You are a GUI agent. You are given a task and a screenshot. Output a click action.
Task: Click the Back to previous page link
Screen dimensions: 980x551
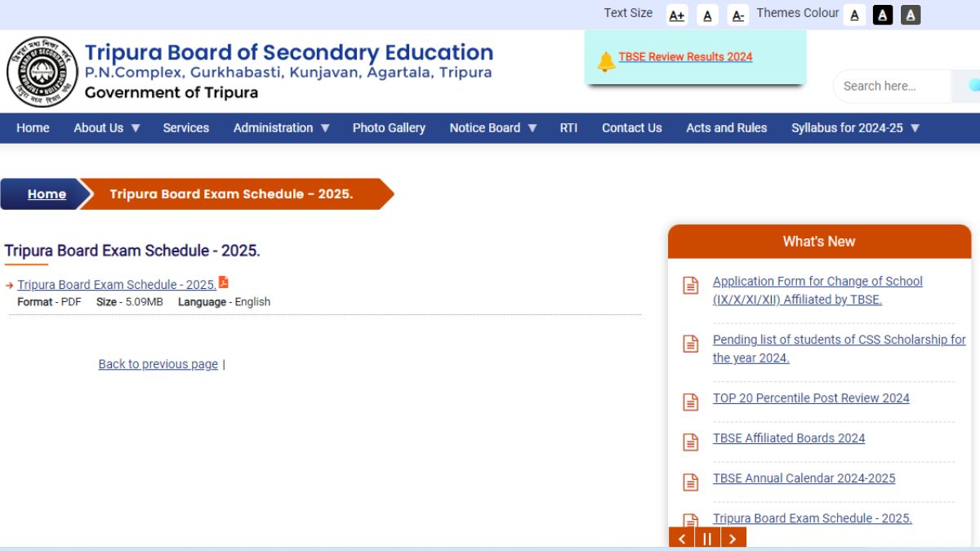click(x=158, y=363)
